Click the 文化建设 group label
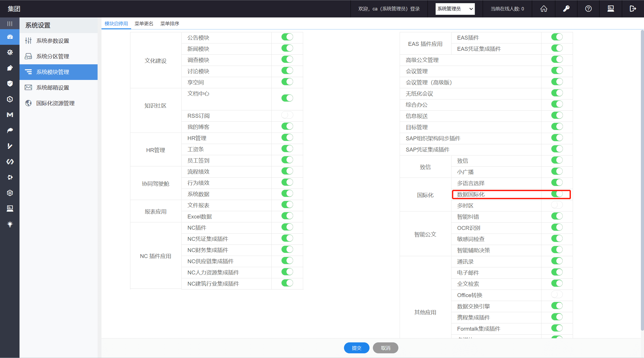Image resolution: width=644 pixels, height=358 pixels. click(x=156, y=61)
